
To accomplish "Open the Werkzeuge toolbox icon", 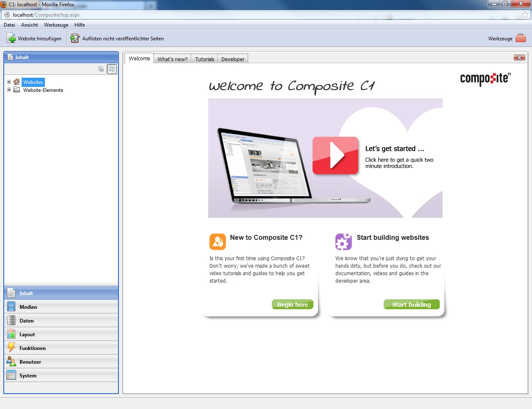I will 520,38.
